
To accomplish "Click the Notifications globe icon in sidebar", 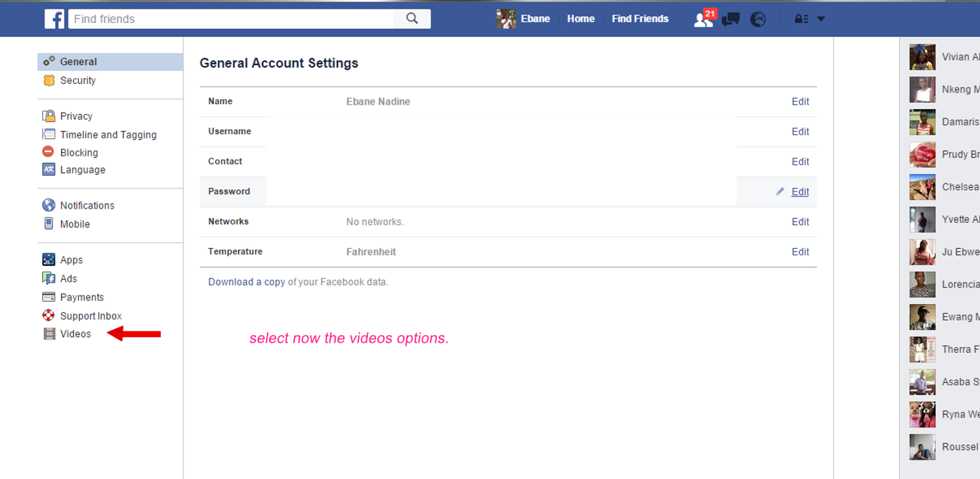I will point(49,205).
